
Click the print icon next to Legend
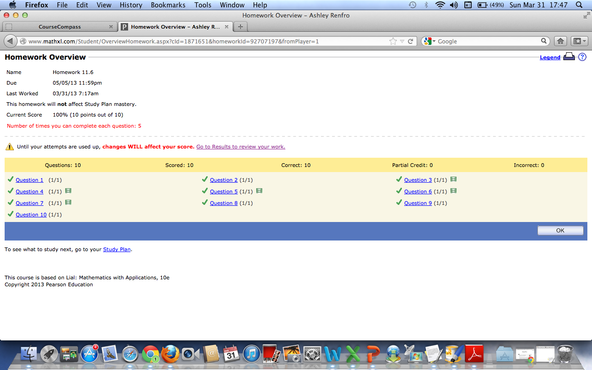pos(569,57)
